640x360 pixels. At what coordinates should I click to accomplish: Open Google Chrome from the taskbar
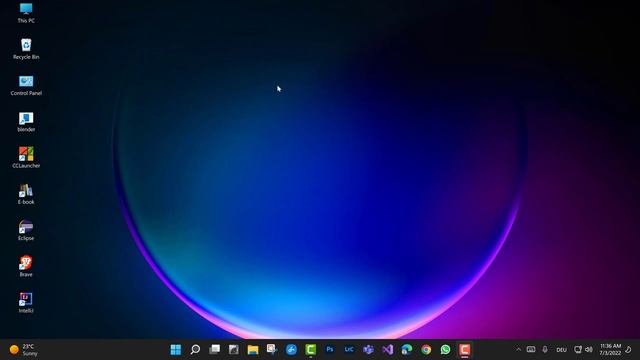(426, 349)
